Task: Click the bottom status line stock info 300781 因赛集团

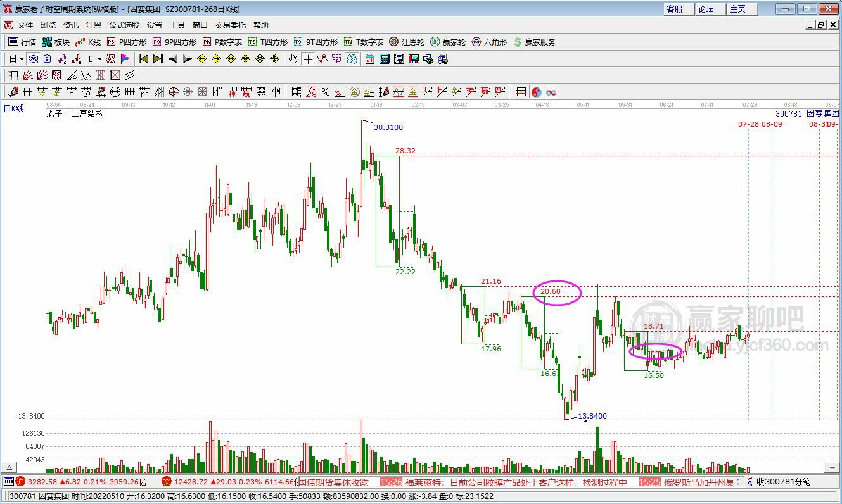Action: pyautogui.click(x=39, y=496)
